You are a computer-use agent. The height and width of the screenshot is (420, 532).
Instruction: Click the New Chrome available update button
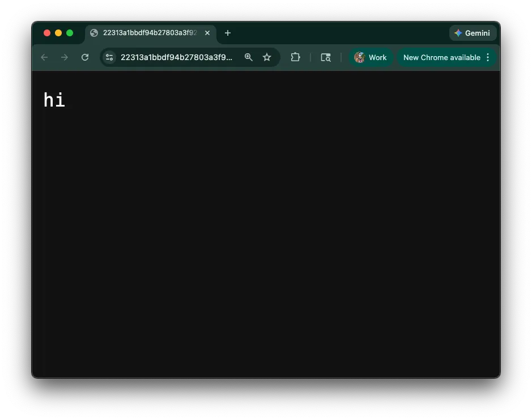click(x=441, y=57)
